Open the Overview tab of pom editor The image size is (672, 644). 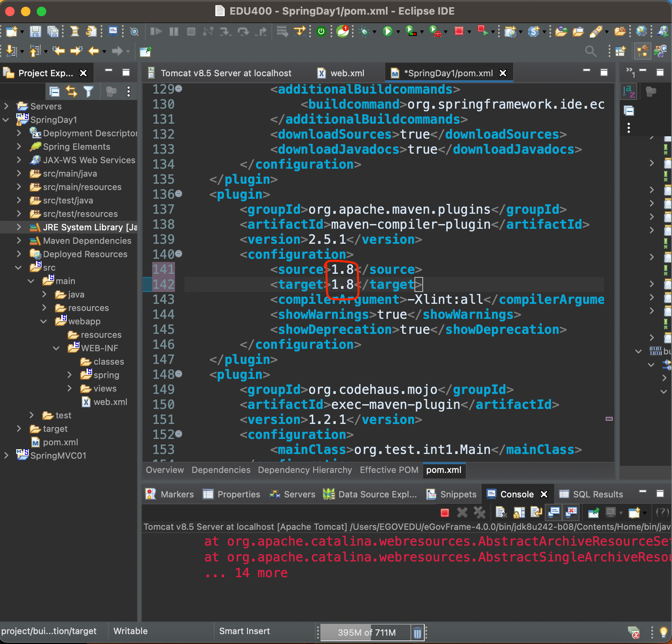[165, 470]
